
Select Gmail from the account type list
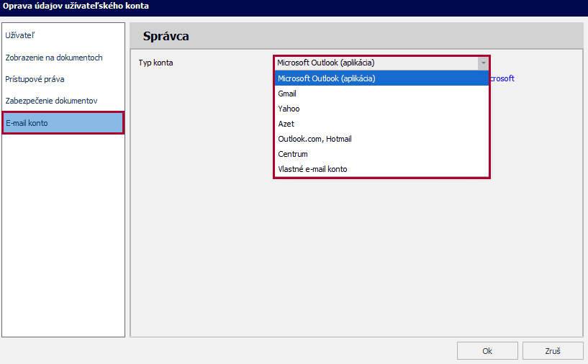(x=287, y=94)
